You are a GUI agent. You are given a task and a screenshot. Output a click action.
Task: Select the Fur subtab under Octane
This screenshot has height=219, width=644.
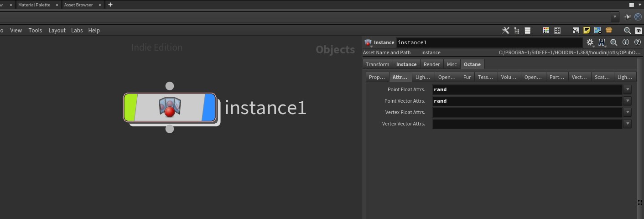(x=467, y=77)
